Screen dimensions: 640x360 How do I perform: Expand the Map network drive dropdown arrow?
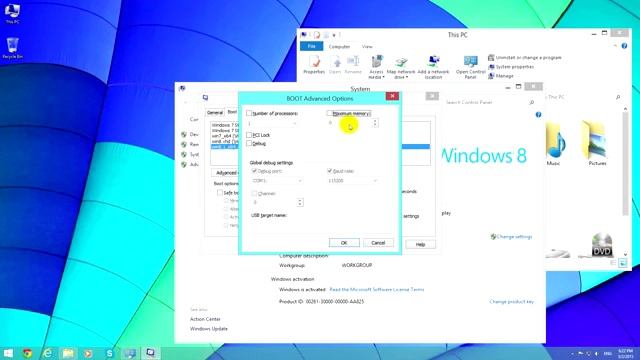[407, 77]
